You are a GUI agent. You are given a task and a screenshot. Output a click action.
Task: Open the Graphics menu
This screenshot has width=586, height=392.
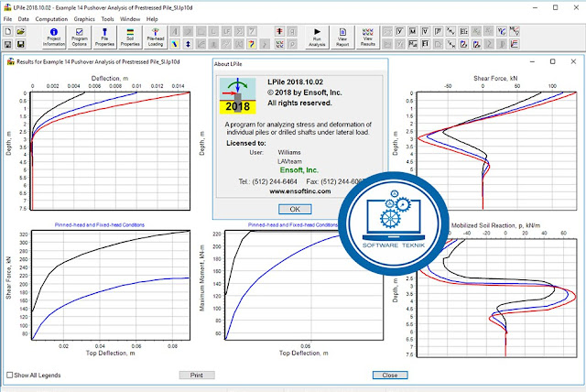84,19
